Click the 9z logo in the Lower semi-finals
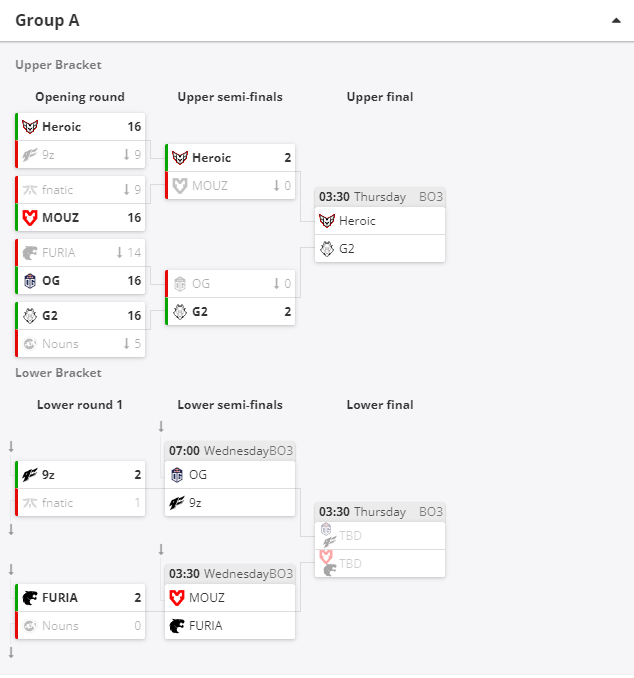 point(177,502)
